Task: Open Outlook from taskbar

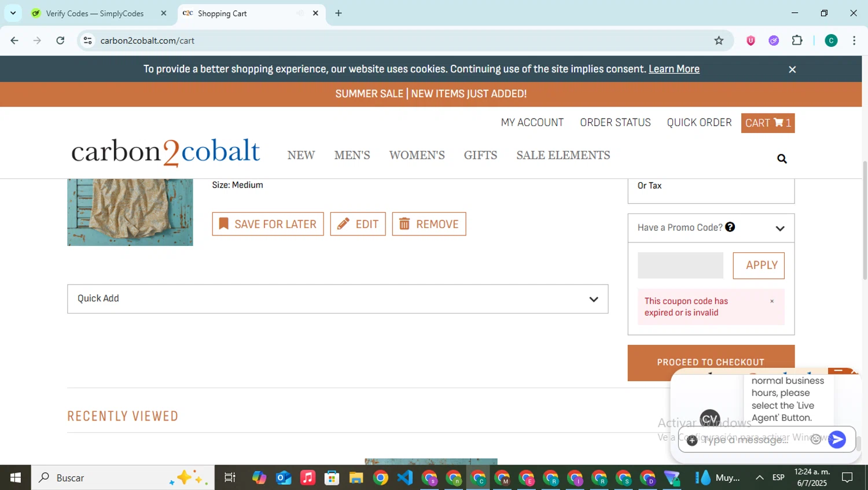Action: [284, 478]
